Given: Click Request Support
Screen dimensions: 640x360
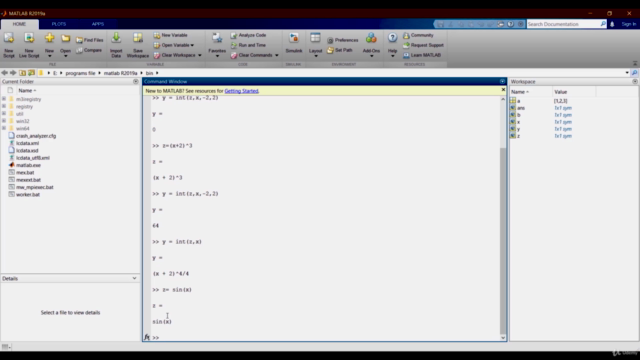Looking at the screenshot, I should point(423,45).
